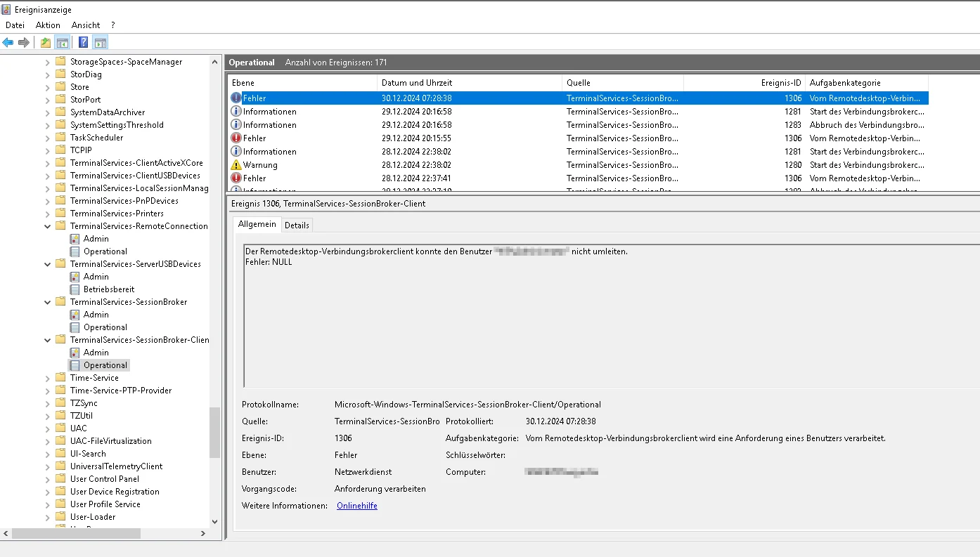This screenshot has height=557, width=980.
Task: Click the Operational log icon under TerminalServices-SessionBroker
Action: 75,327
